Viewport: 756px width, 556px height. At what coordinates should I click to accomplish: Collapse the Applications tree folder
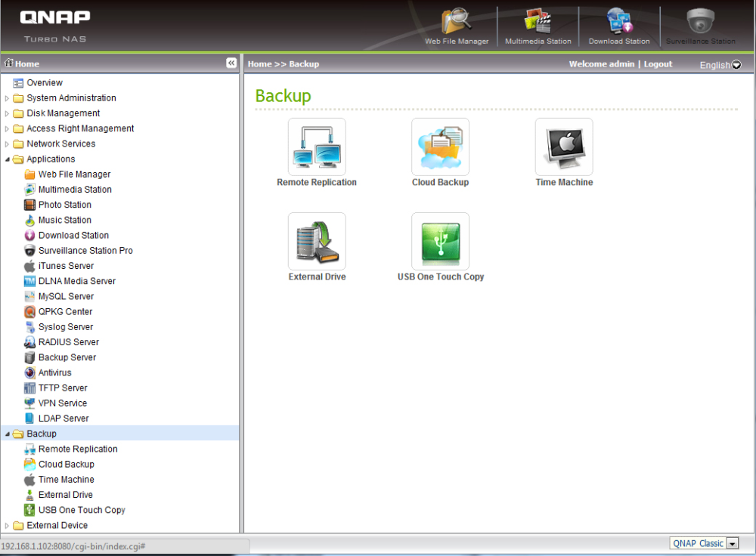click(8, 159)
